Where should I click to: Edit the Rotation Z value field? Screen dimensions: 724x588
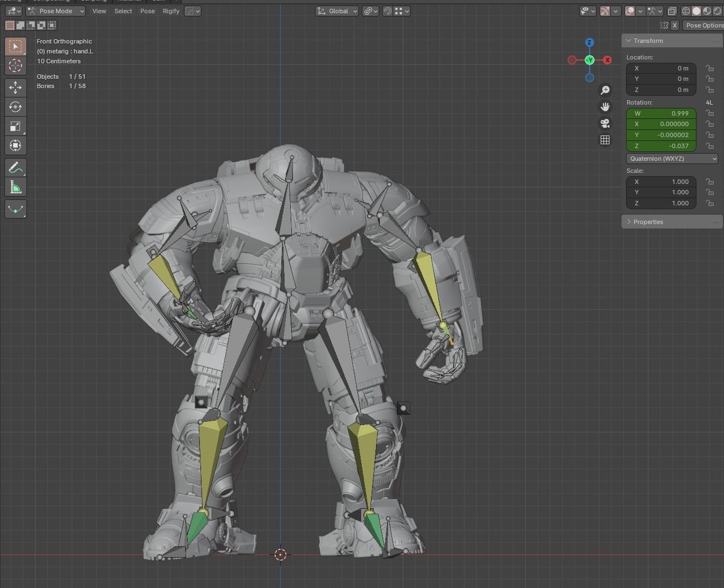coord(661,146)
